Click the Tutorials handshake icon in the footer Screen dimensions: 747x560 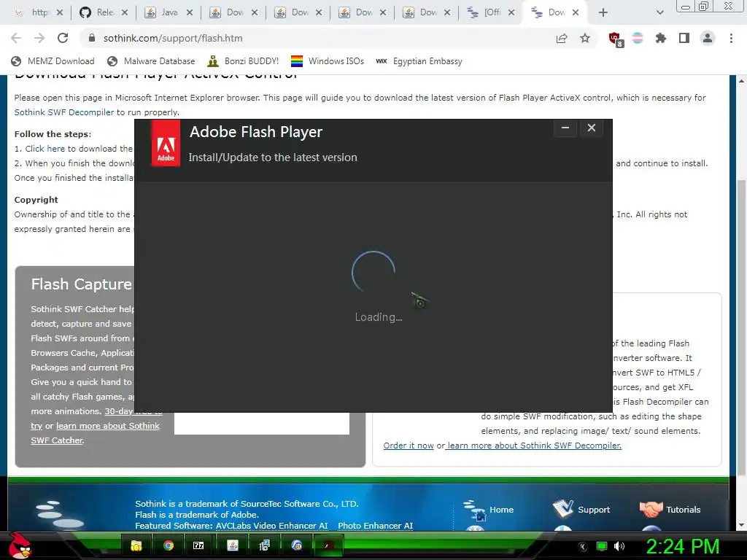[x=651, y=509]
